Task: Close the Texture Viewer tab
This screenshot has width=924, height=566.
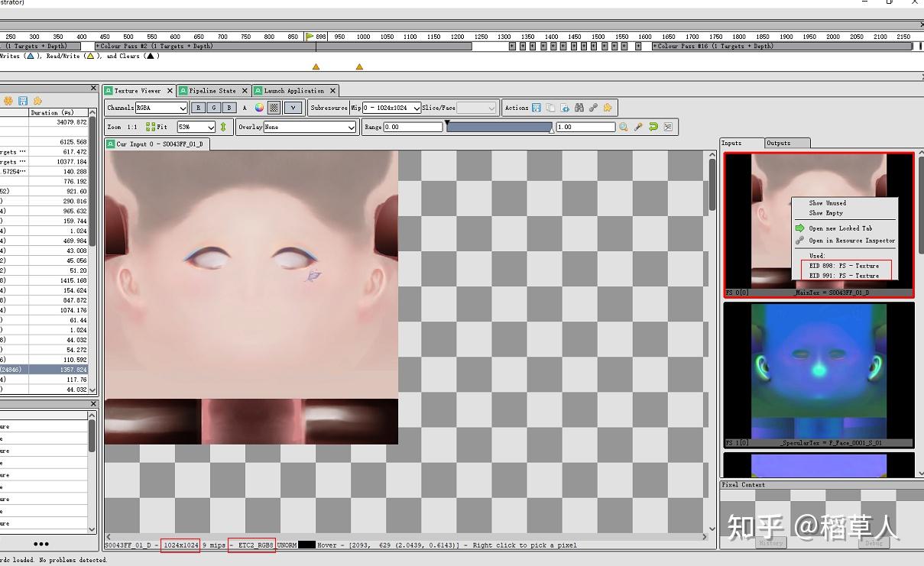Action: click(x=170, y=91)
